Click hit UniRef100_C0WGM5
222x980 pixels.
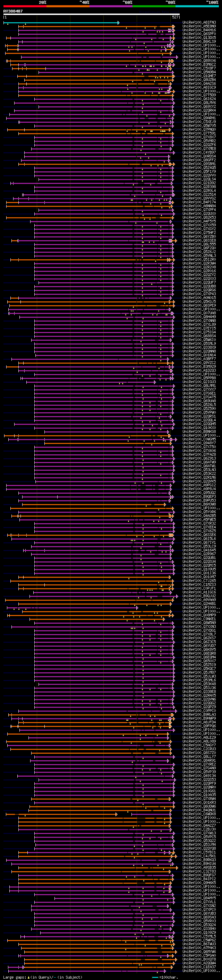click(x=199, y=439)
